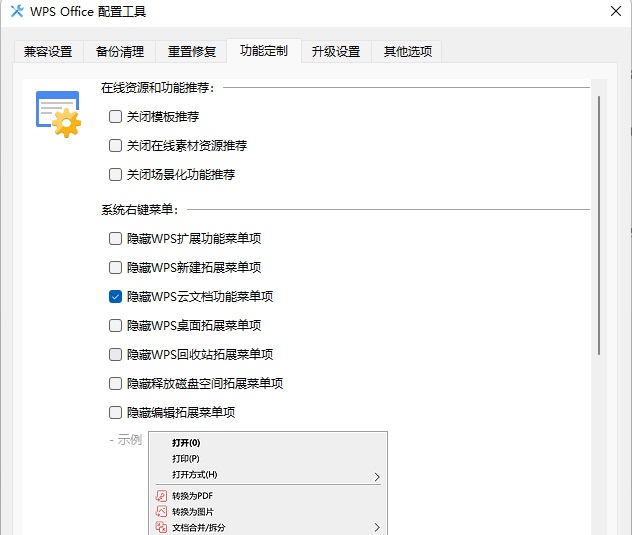Click 转换为PDF text in example menu
The image size is (632, 535).
192,496
